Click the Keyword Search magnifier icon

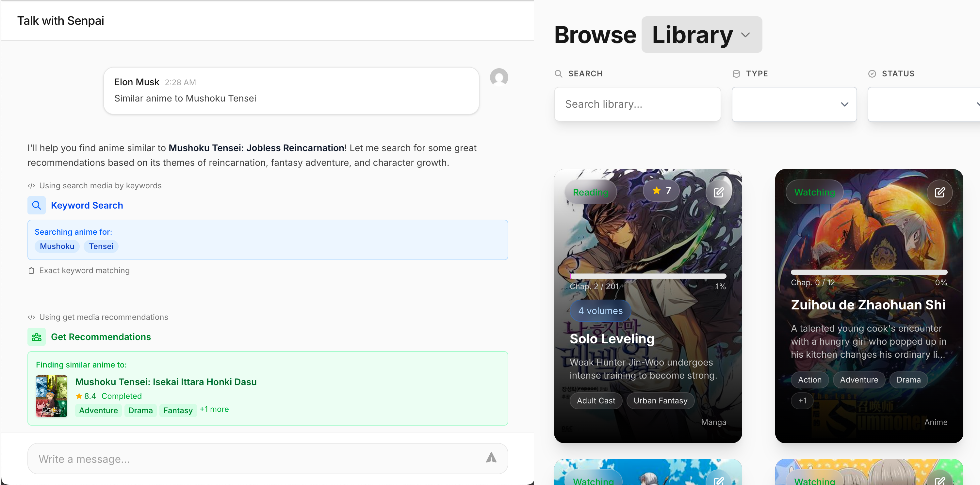(x=37, y=205)
